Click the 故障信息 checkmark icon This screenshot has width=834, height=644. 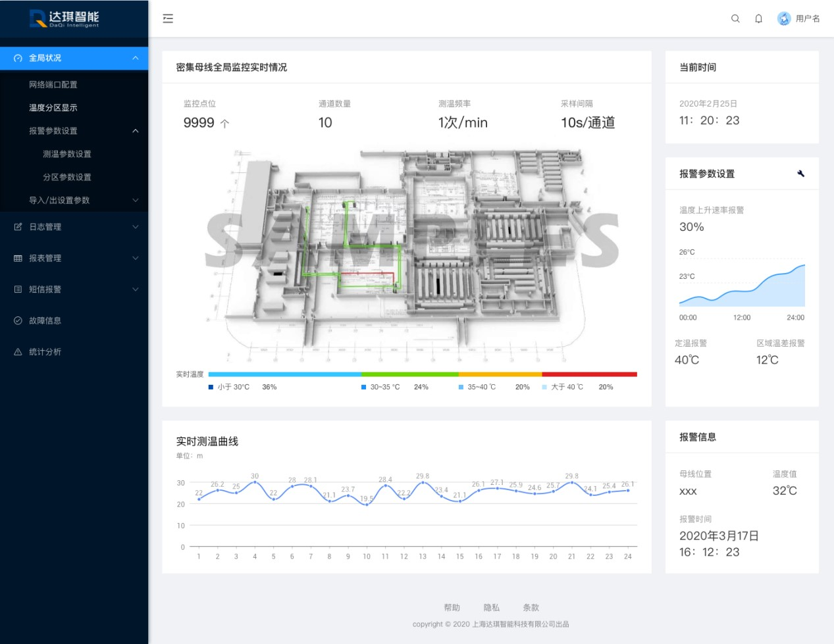click(18, 320)
